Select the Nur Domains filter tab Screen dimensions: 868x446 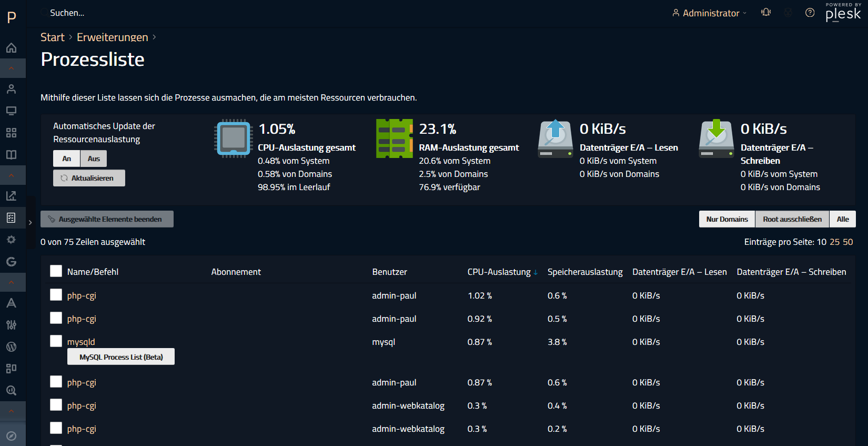coord(726,219)
